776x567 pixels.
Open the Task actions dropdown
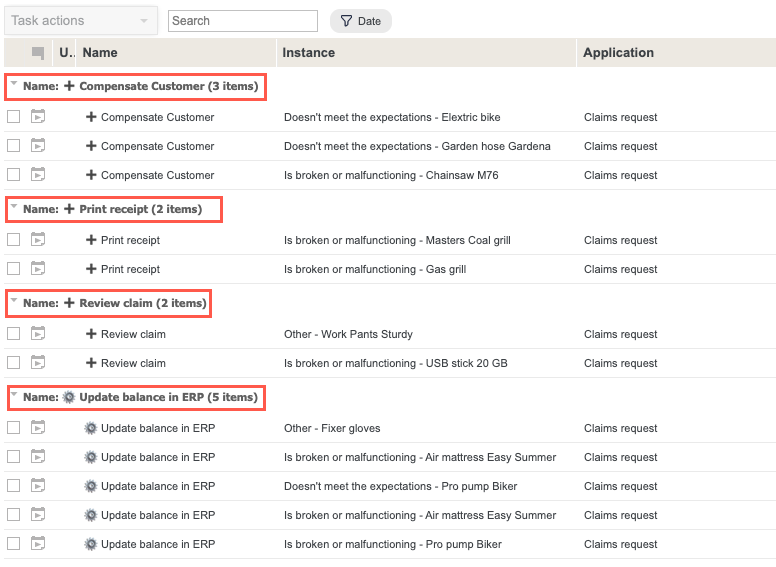coord(80,21)
